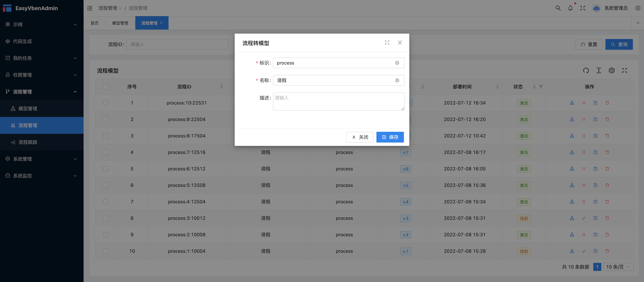Check the checkbox for row 2
Image resolution: width=644 pixels, height=282 pixels.
106,119
